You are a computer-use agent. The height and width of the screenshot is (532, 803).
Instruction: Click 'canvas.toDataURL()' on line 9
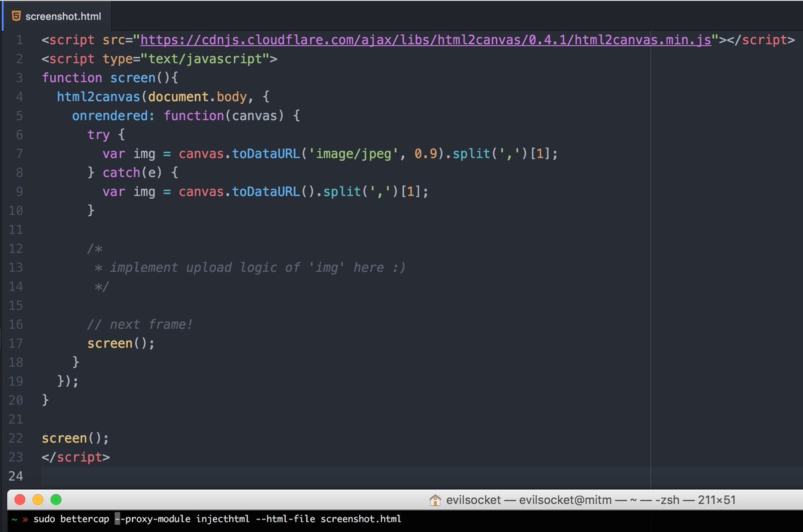(x=247, y=192)
